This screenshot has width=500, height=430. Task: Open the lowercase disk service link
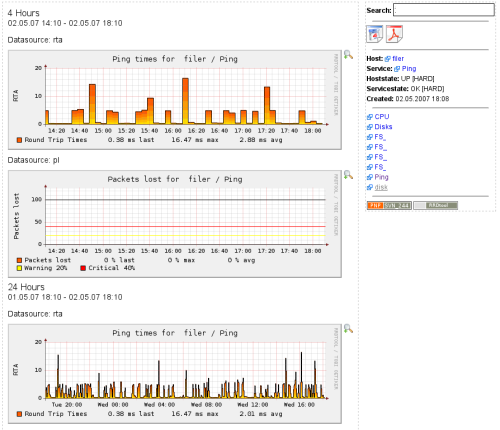(x=381, y=187)
